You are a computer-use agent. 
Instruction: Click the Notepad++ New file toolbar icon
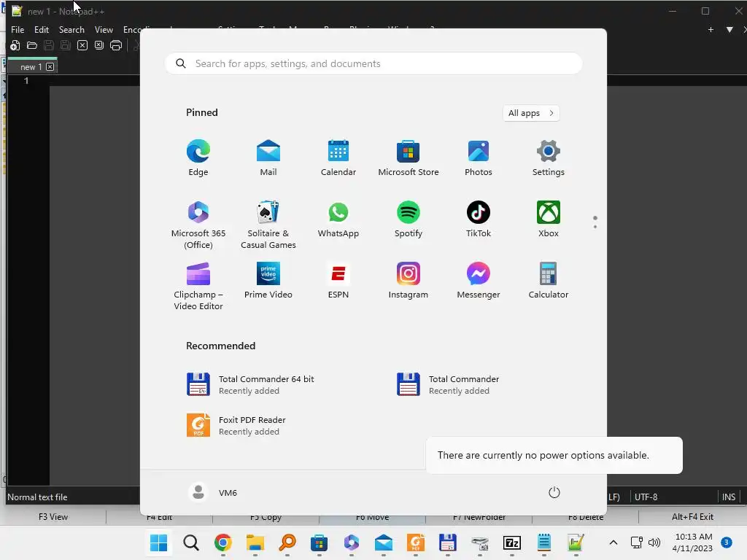pos(15,45)
